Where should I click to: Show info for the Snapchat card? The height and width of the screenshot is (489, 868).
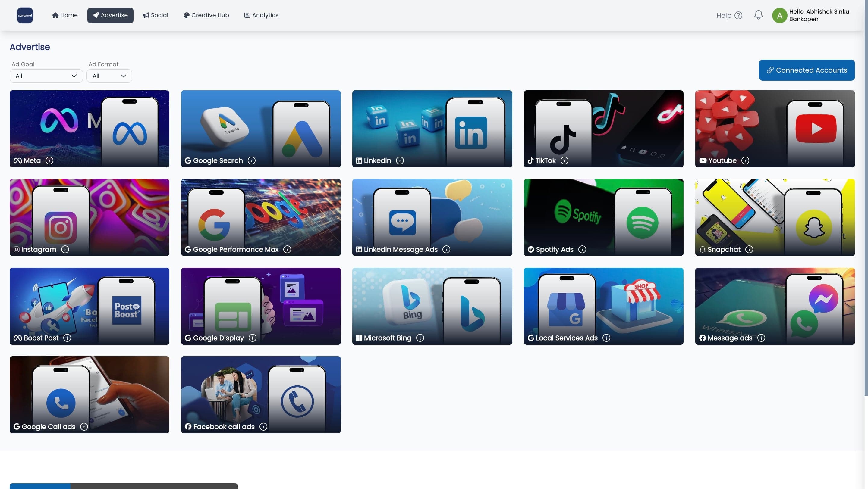coord(749,249)
